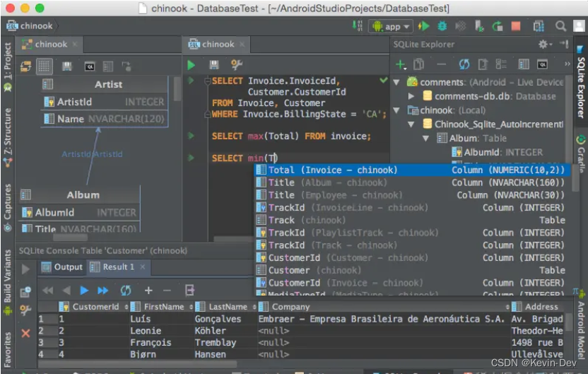Collapse the Chinook_Sqlite_AutoIncrement node
This screenshot has width=588, height=374.
pyautogui.click(x=411, y=124)
